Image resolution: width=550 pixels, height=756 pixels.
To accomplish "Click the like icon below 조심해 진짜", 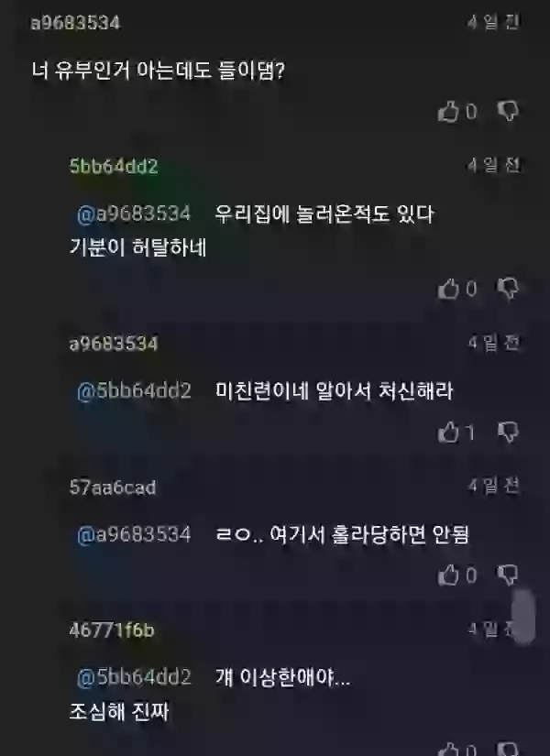I will pyautogui.click(x=448, y=749).
